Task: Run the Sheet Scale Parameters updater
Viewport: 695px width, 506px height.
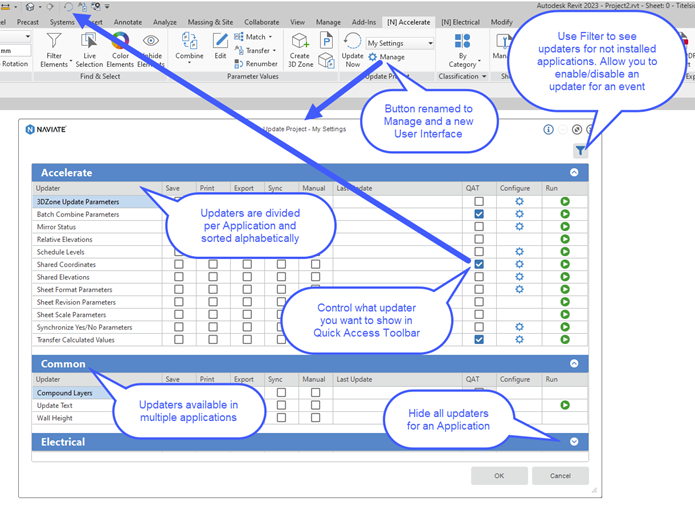Action: [x=565, y=315]
